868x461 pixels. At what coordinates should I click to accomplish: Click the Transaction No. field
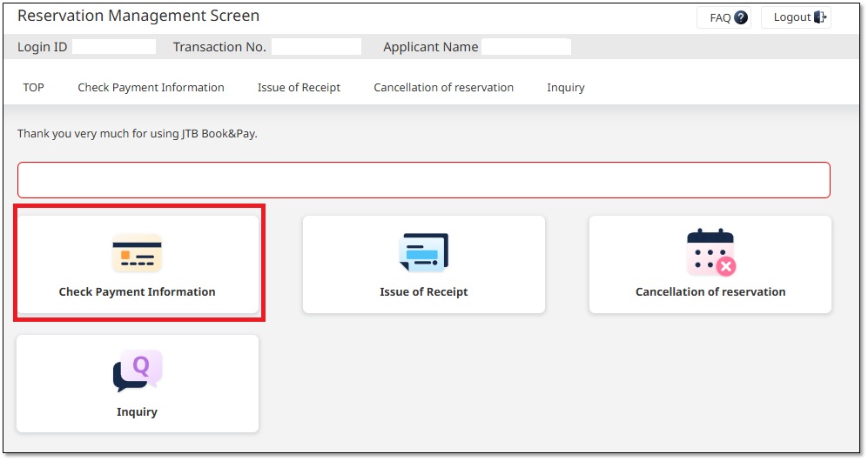click(316, 47)
